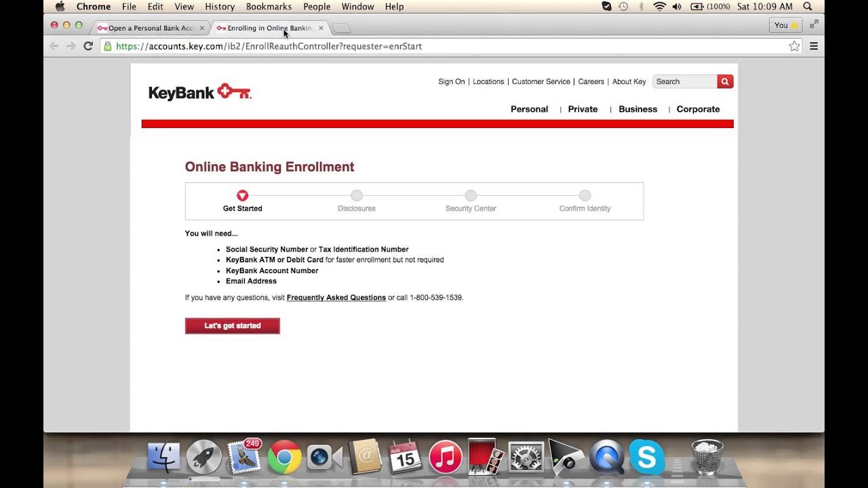This screenshot has height=488, width=868.
Task: Close the Enrolling in Online Banking tab
Action: pos(321,28)
